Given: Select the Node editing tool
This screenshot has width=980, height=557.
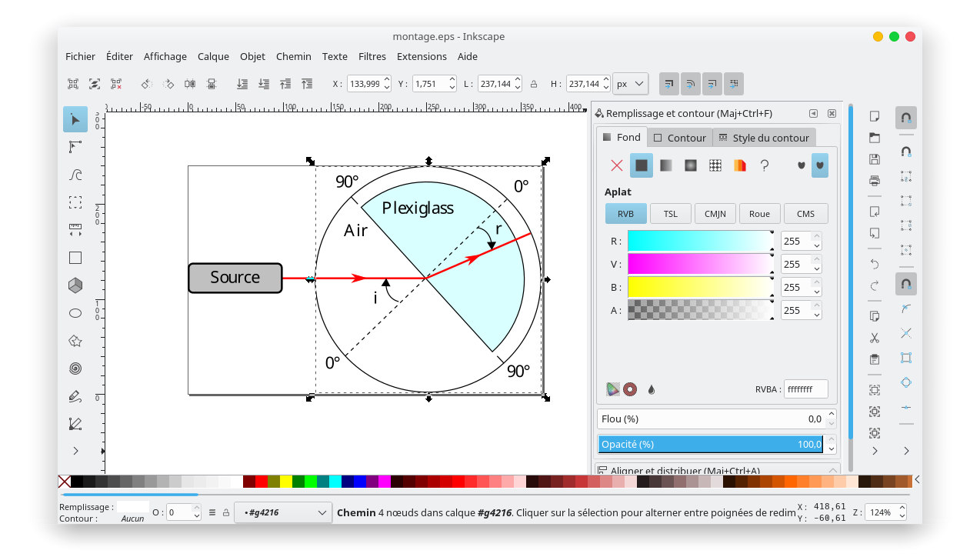Looking at the screenshot, I should 75,147.
